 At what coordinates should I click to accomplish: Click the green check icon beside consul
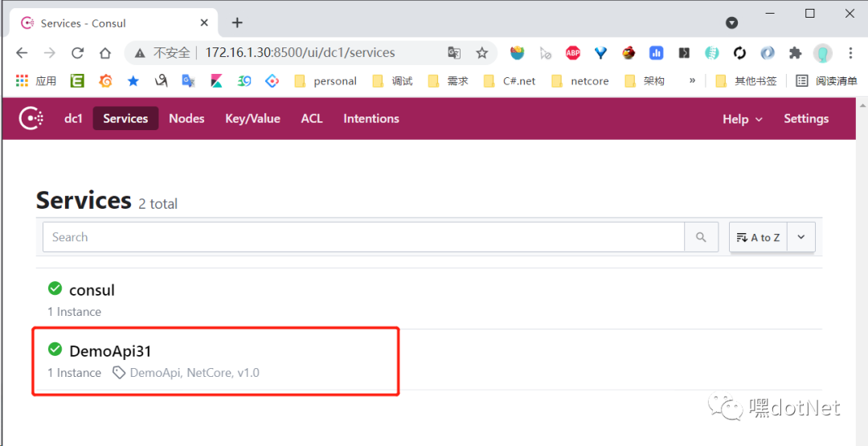(55, 288)
